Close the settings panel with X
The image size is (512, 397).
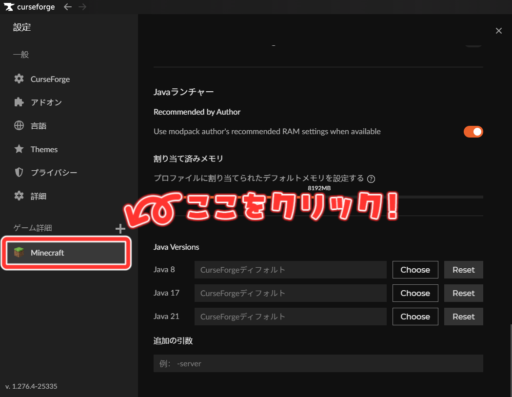tap(499, 31)
